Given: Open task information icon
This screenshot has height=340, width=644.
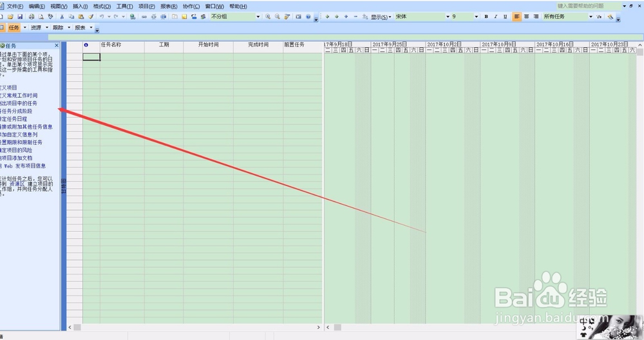Looking at the screenshot, I should click(175, 17).
